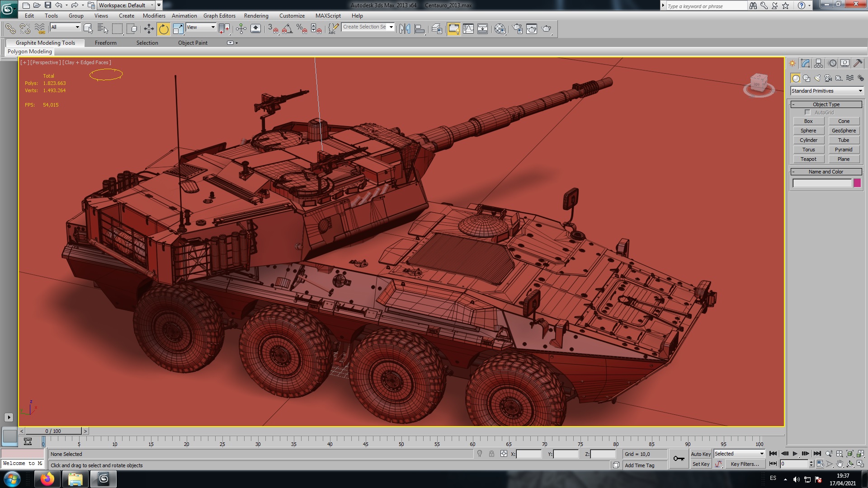This screenshot has height=488, width=868.
Task: Click the Render Production teapot icon
Action: 546,29
